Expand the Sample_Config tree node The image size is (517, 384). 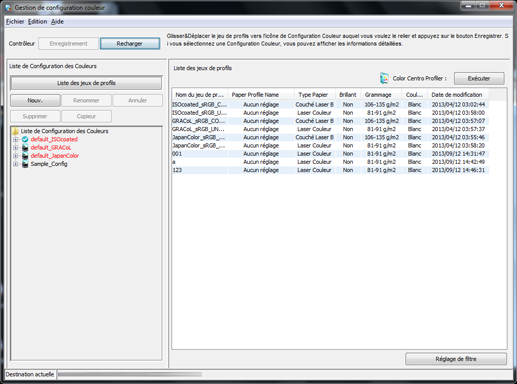click(x=16, y=164)
